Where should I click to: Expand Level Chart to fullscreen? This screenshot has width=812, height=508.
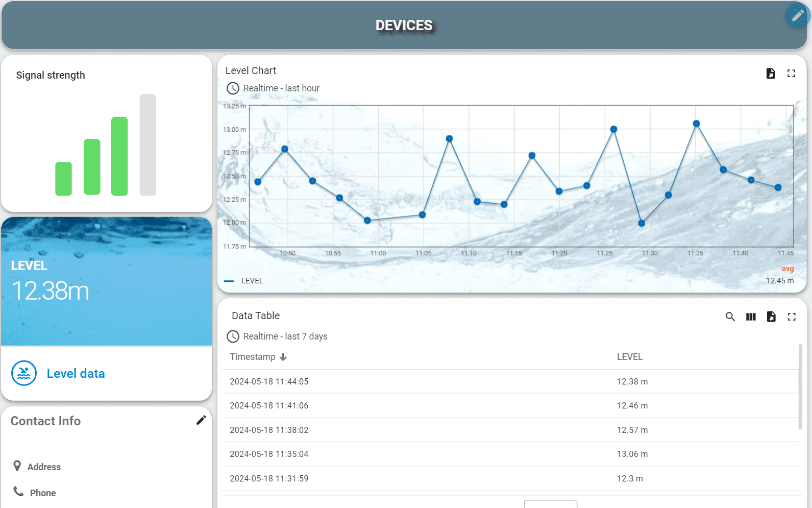(x=791, y=74)
